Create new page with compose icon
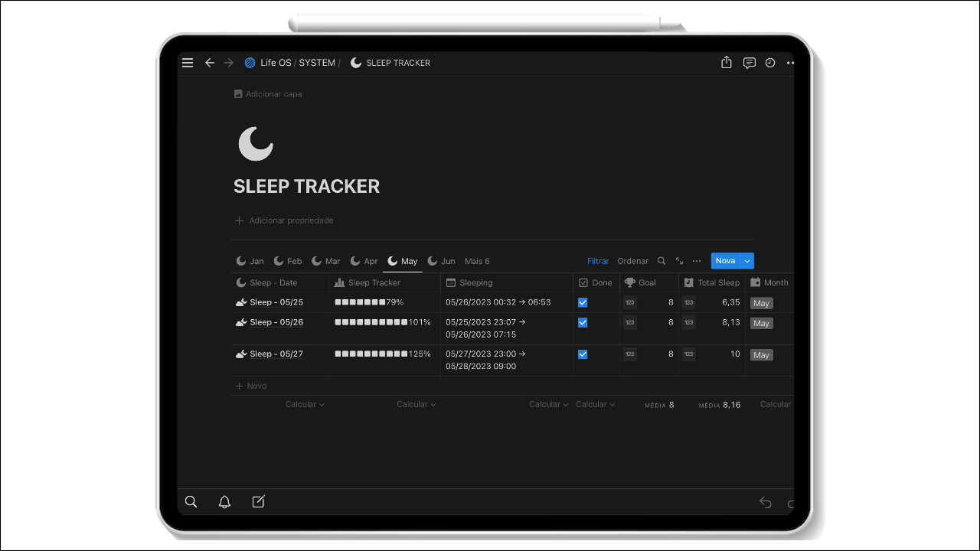Viewport: 980px width, 551px height. click(x=258, y=502)
